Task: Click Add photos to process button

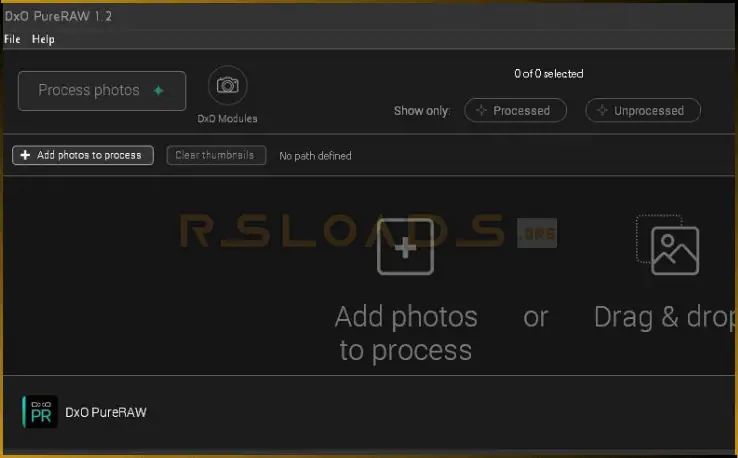Action: tap(83, 155)
